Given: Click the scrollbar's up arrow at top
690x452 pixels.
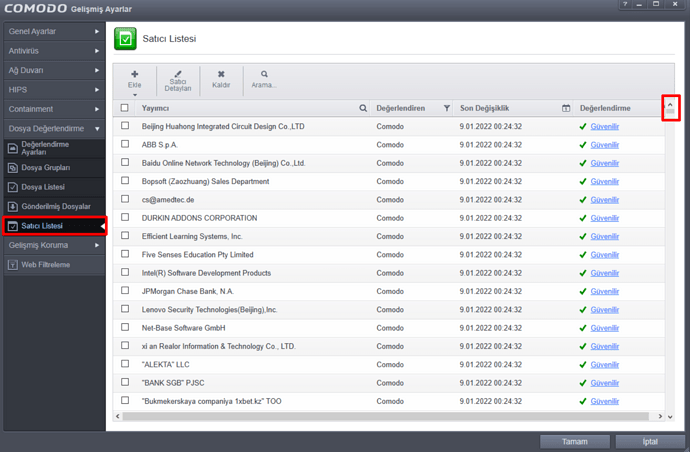Looking at the screenshot, I should click(x=670, y=104).
